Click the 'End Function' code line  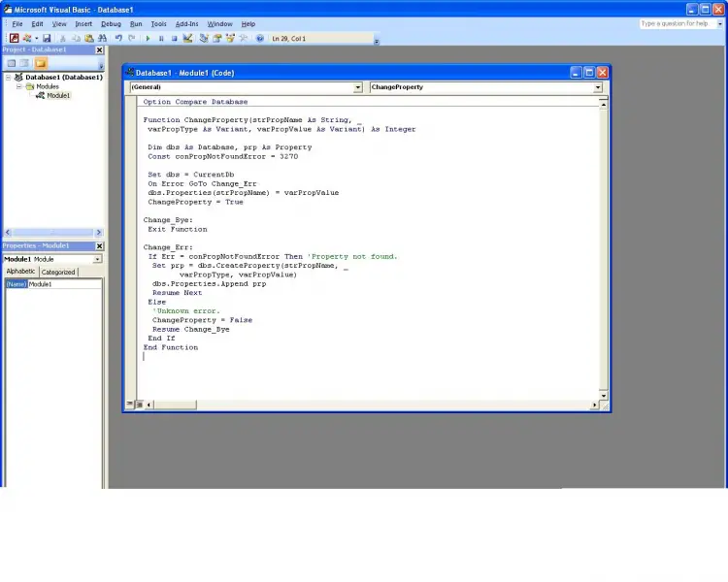tap(171, 347)
